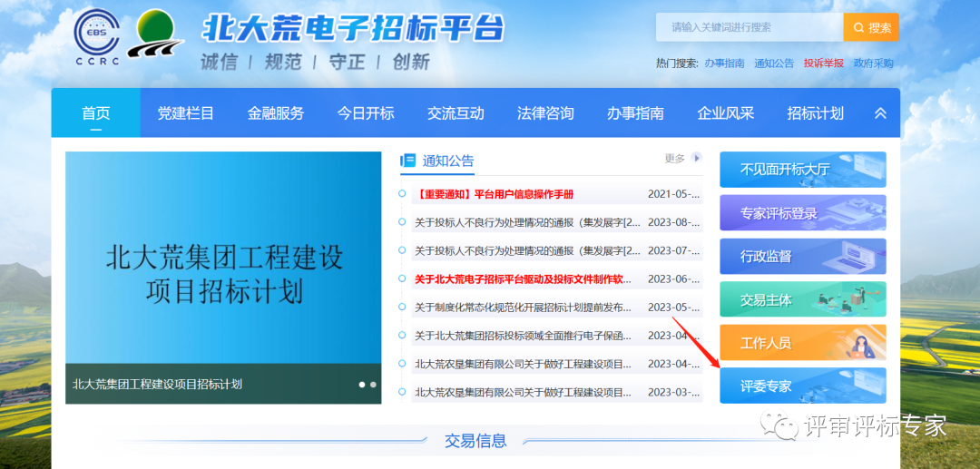The width and height of the screenshot is (980, 469).
Task: Open 办事指南 in the navigation bar
Action: [635, 113]
